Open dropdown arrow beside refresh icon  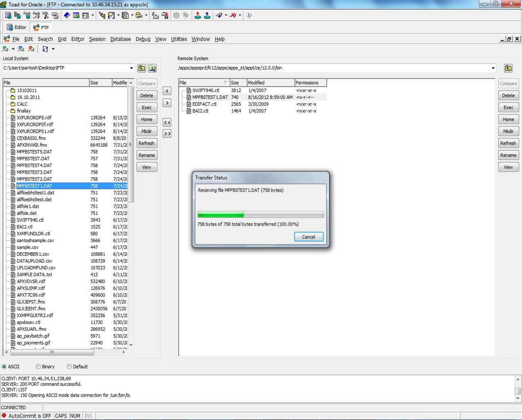click(x=53, y=49)
